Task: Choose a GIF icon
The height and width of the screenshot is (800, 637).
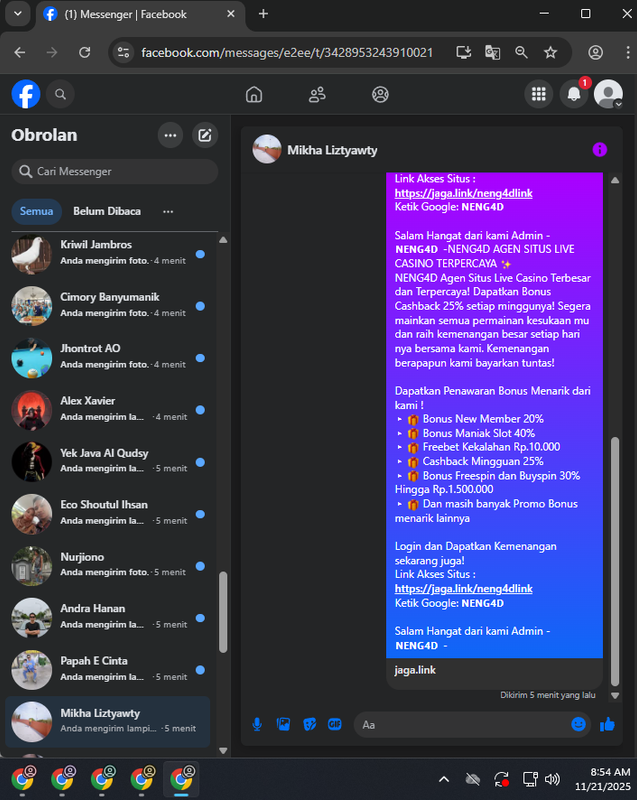Action: 335,724
